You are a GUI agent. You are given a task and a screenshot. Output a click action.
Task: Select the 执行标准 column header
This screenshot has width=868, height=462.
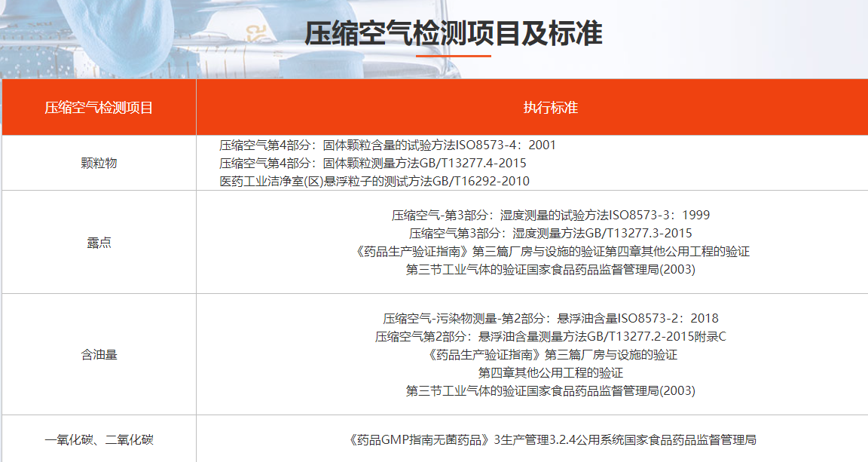click(x=550, y=108)
